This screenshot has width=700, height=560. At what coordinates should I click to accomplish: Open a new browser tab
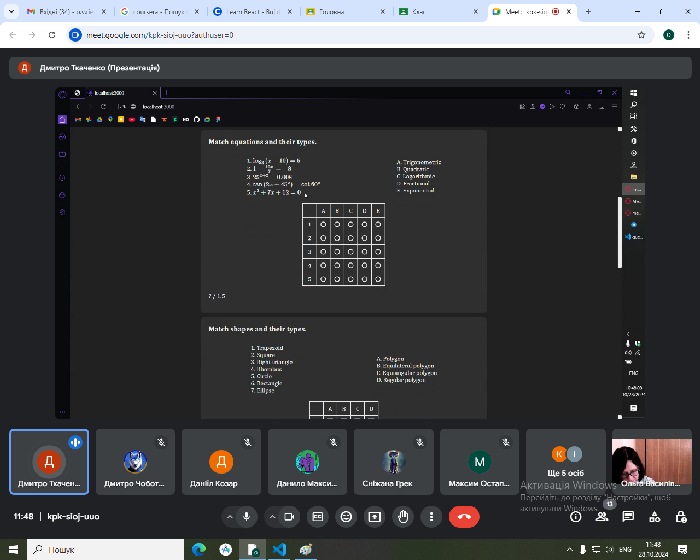click(x=588, y=11)
